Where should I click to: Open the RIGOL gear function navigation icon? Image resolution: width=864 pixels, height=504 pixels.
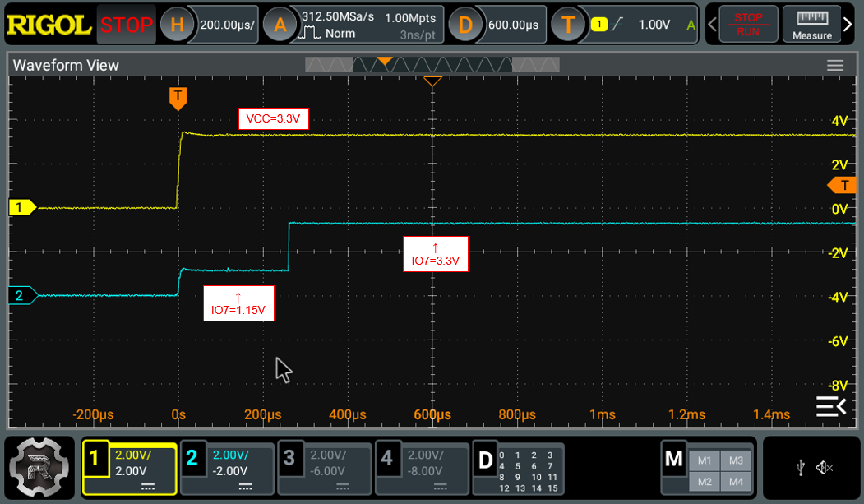coord(39,467)
